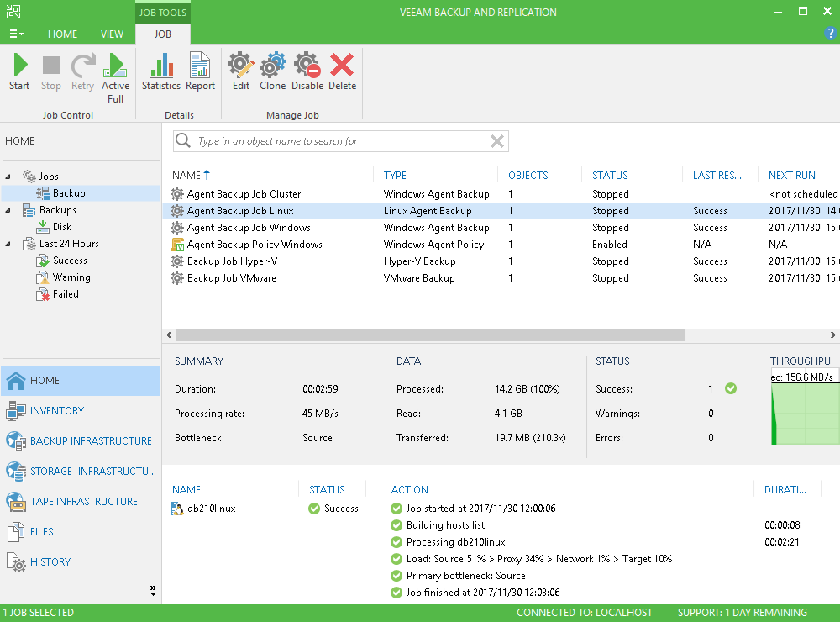Open BACKUP INFRASTRUCTURE view
The width and height of the screenshot is (840, 622).
[81, 441]
